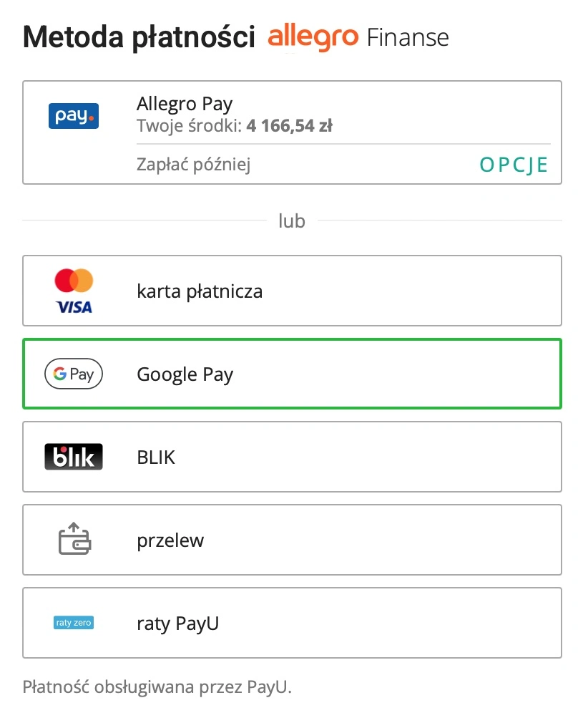Click the raty zero blue badge
588x713 pixels.
point(74,623)
